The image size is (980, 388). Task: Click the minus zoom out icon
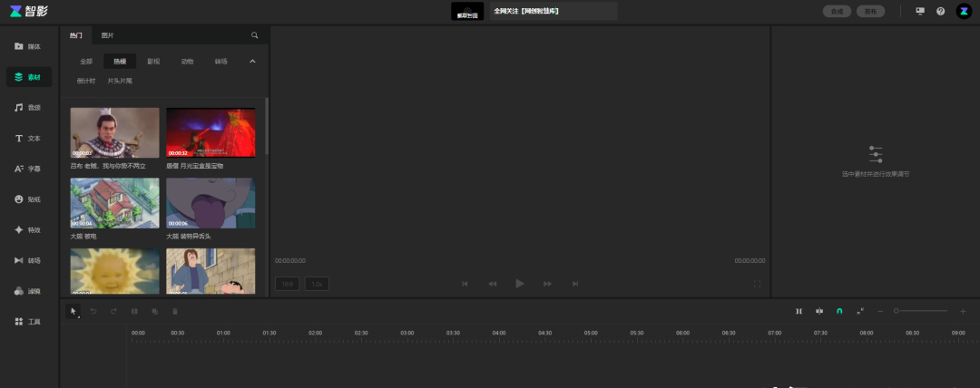(x=880, y=311)
